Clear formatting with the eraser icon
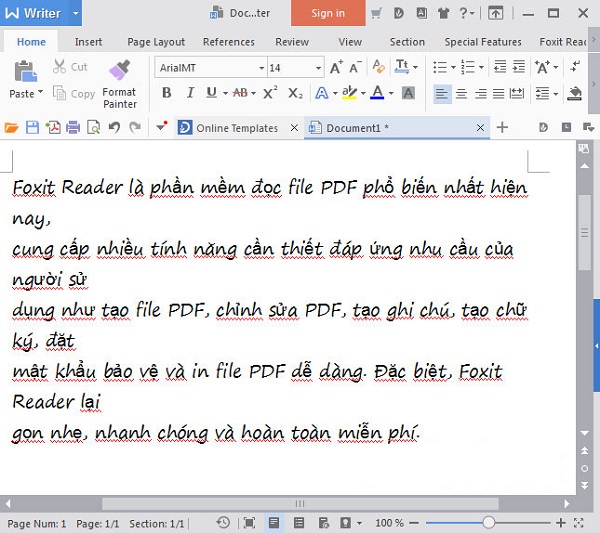Screen dimensions: 600x533 click(x=378, y=67)
